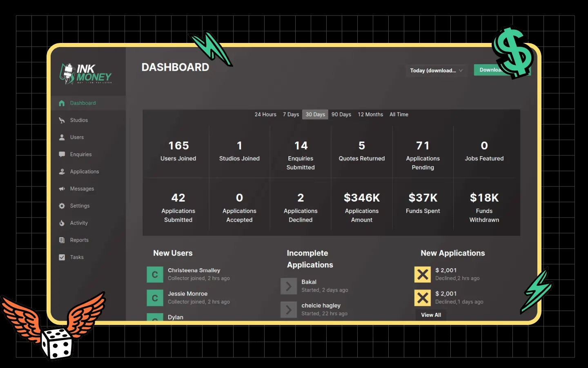The image size is (588, 368).
Task: Click the Activity flame icon
Action: point(62,223)
